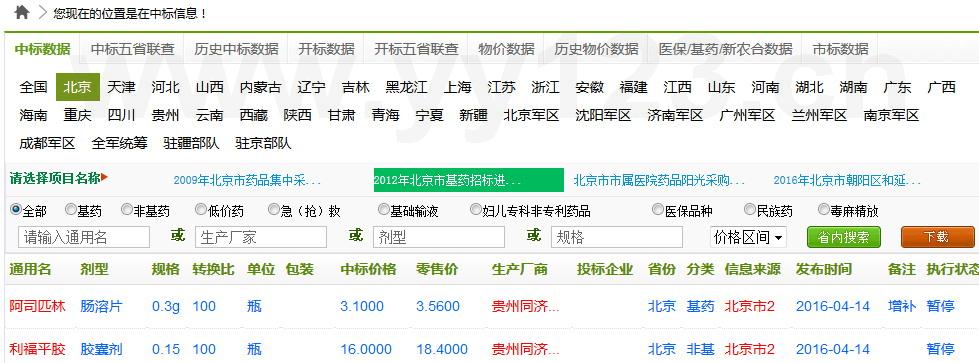Select region 全军统筹
Image resolution: width=979 pixels, height=363 pixels.
pos(119,144)
